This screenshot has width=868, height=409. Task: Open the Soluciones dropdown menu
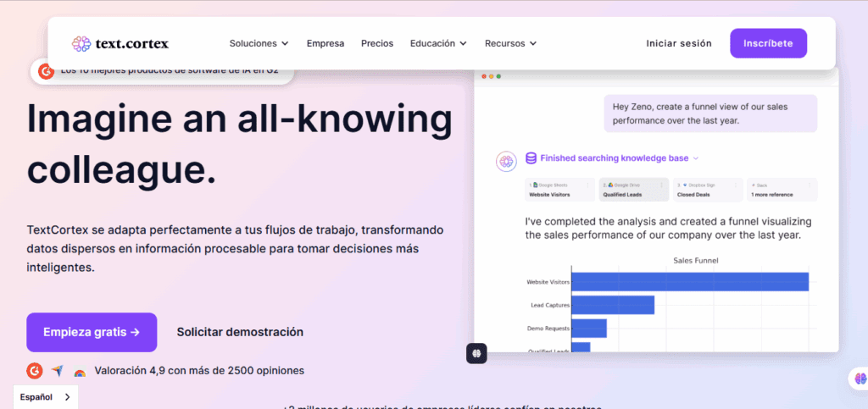click(259, 43)
